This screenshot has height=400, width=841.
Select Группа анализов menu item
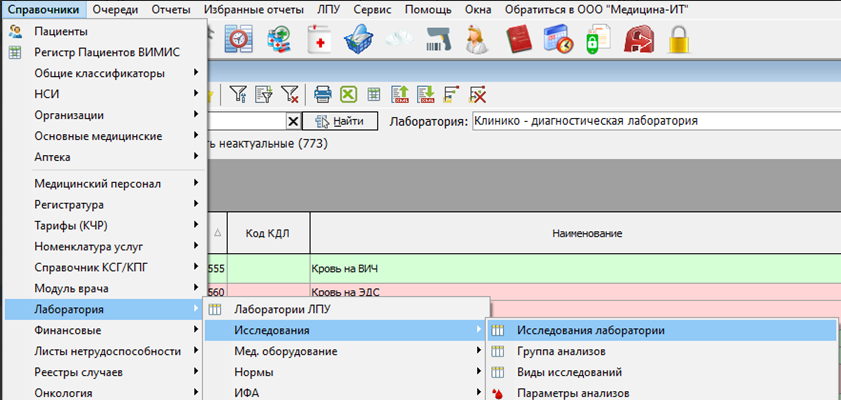pos(662,352)
